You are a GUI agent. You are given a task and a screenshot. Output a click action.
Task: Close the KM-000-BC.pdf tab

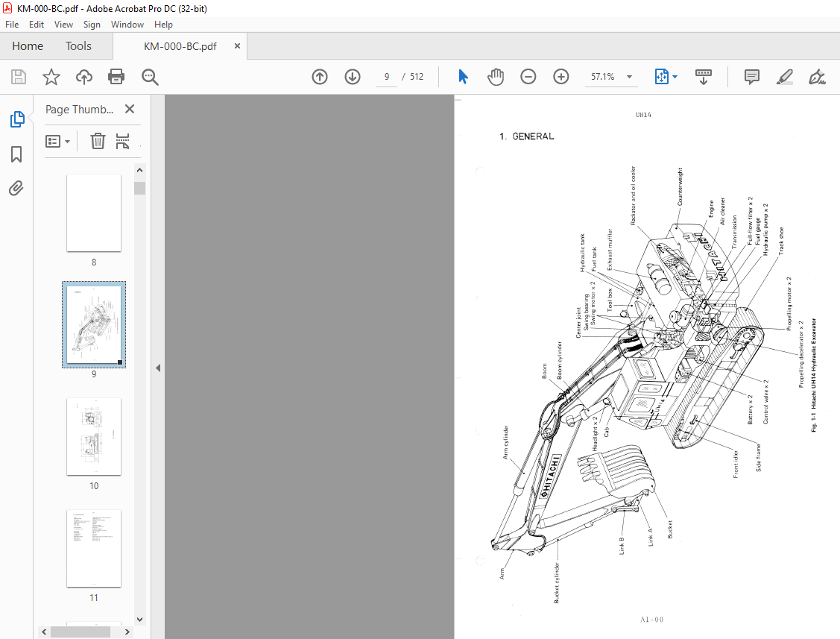(x=237, y=46)
